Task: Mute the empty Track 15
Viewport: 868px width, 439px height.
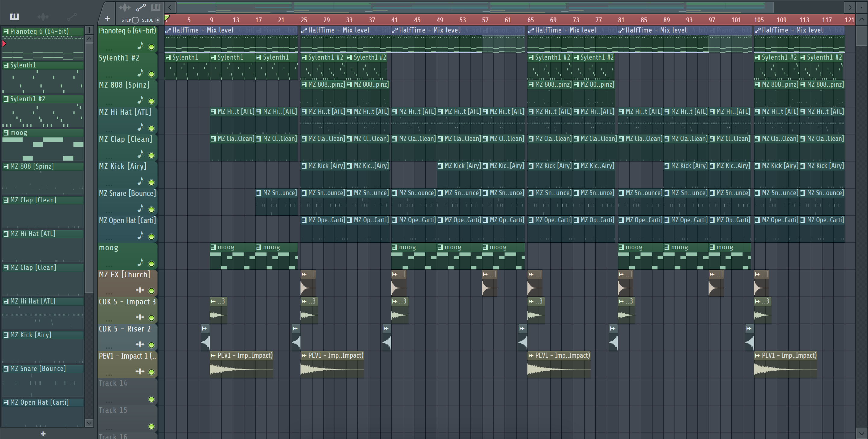Action: (x=152, y=427)
